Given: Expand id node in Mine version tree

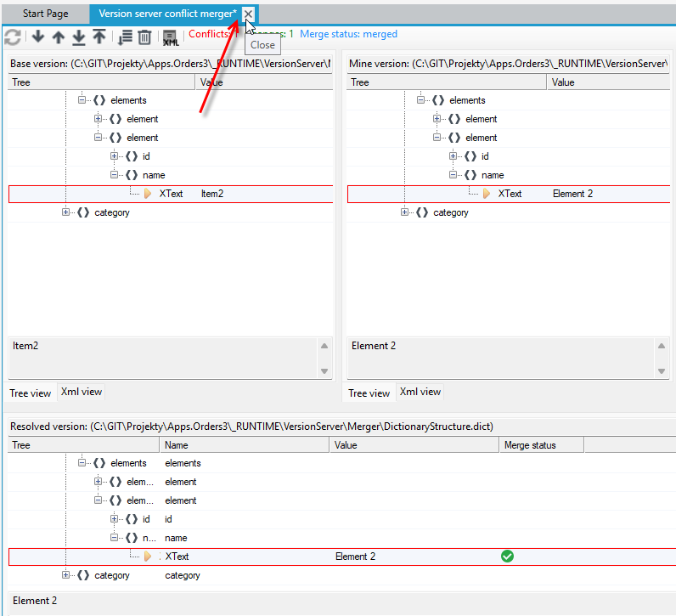Looking at the screenshot, I should click(453, 155).
